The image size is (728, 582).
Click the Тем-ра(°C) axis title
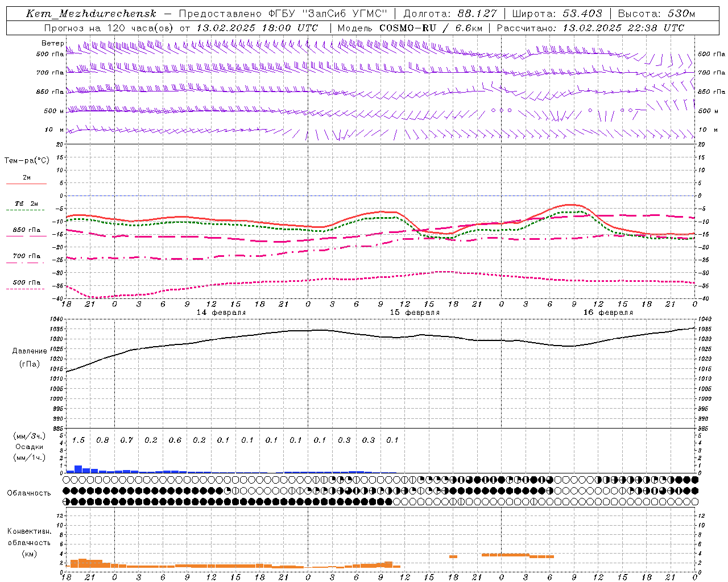[x=27, y=161]
